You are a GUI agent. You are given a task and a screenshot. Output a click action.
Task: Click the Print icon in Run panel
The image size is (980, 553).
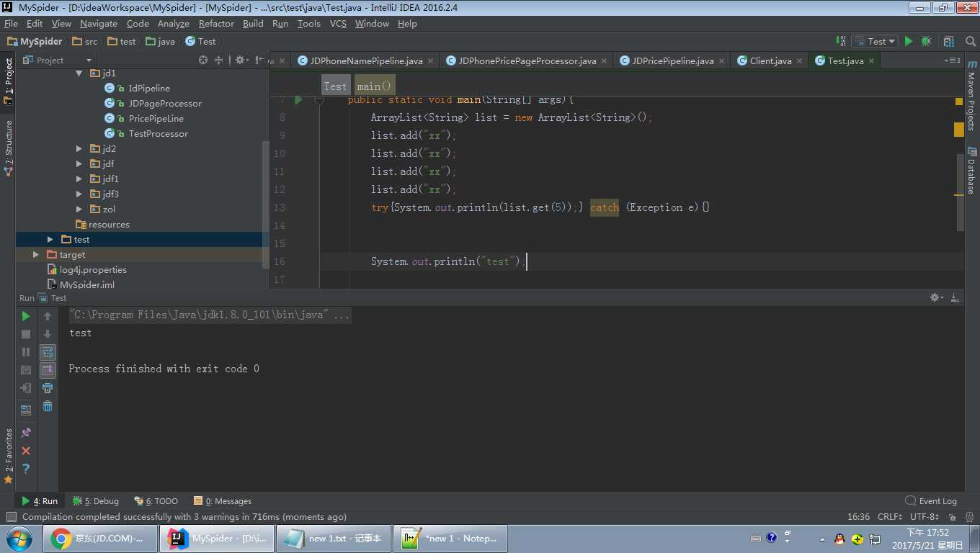pyautogui.click(x=48, y=388)
